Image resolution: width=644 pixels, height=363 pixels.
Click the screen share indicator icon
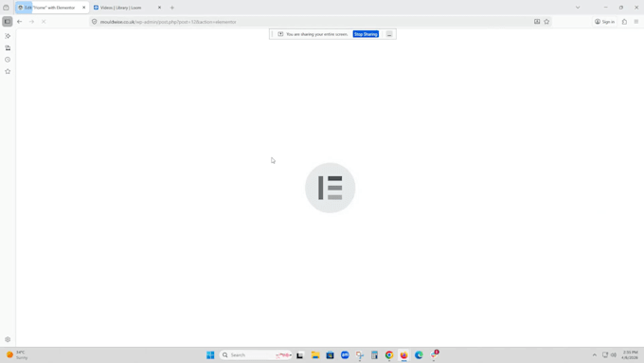pyautogui.click(x=280, y=34)
